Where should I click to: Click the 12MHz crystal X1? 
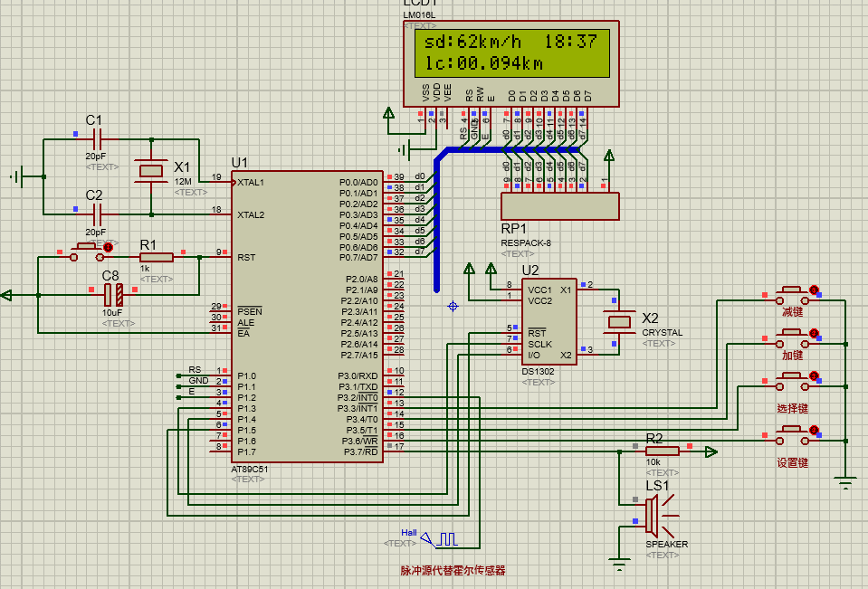click(149, 172)
